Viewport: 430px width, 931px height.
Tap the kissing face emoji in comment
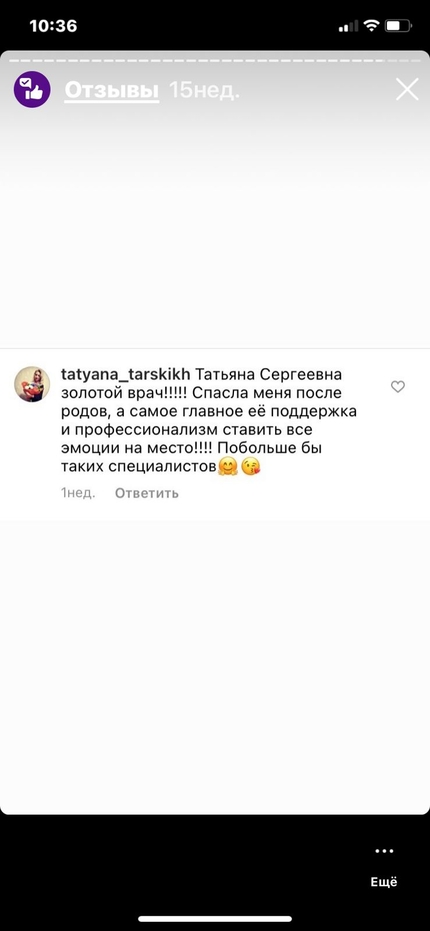[x=251, y=467]
